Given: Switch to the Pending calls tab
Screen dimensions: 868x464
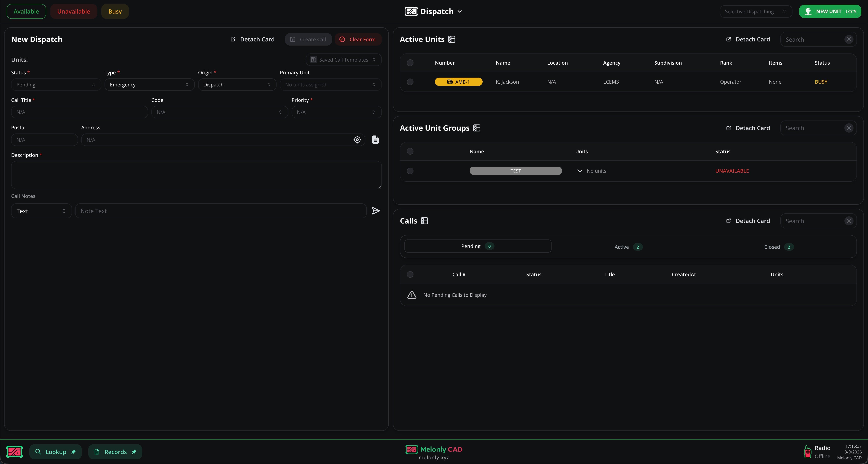Looking at the screenshot, I should click(x=478, y=246).
